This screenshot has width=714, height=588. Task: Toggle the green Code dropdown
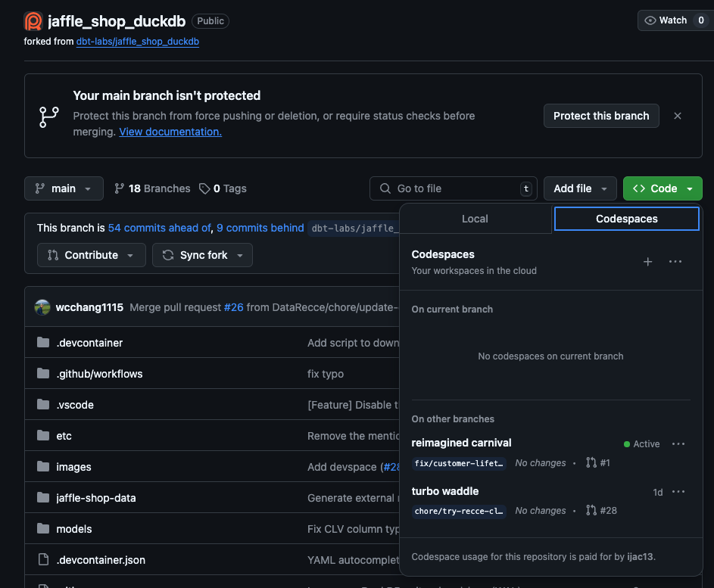[x=663, y=188]
